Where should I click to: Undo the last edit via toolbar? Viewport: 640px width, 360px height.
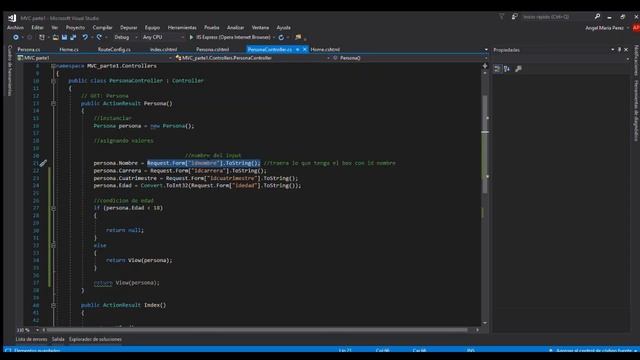coord(85,37)
